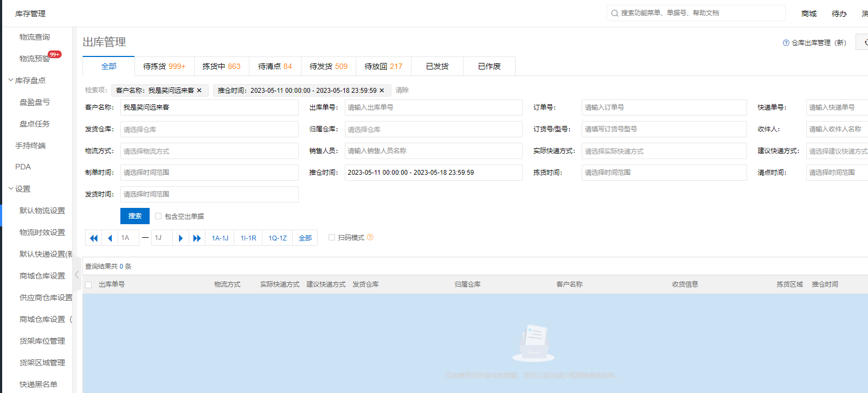Jump to last page with double-right arrow
This screenshot has height=393, width=868.
197,238
